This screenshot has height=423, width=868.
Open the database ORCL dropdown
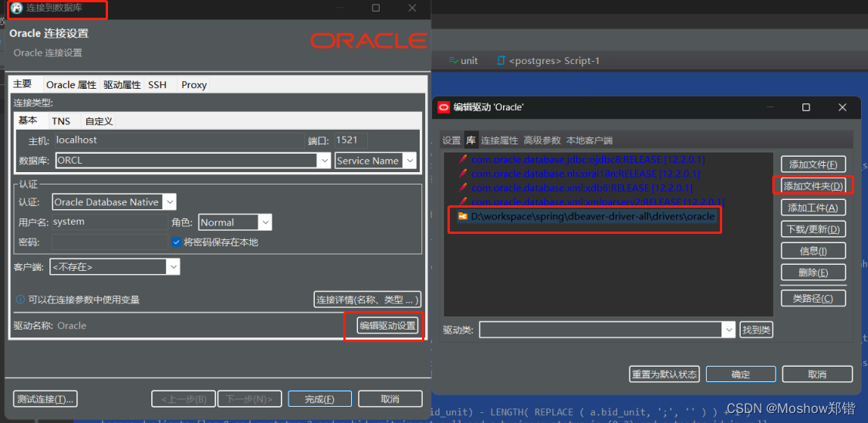click(324, 161)
